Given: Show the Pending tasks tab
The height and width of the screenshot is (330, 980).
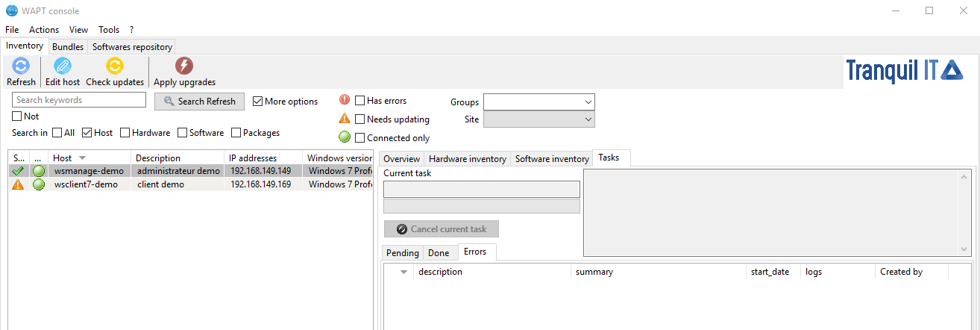Looking at the screenshot, I should tap(403, 253).
